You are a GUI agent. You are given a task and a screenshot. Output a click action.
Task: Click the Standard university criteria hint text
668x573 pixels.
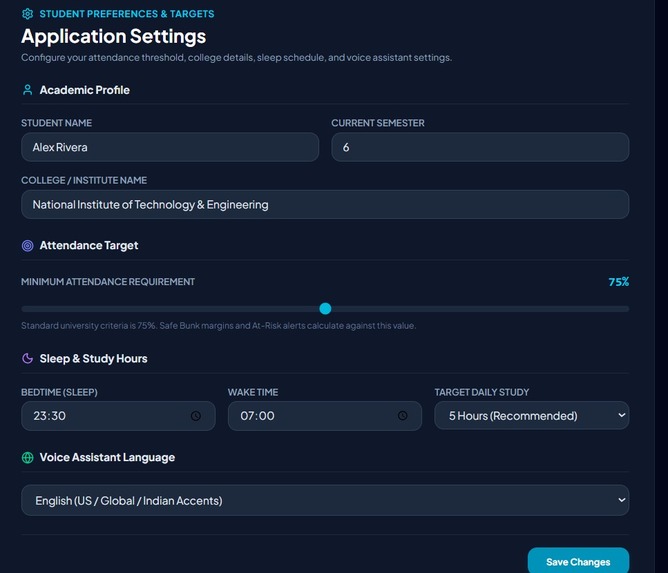(x=219, y=326)
